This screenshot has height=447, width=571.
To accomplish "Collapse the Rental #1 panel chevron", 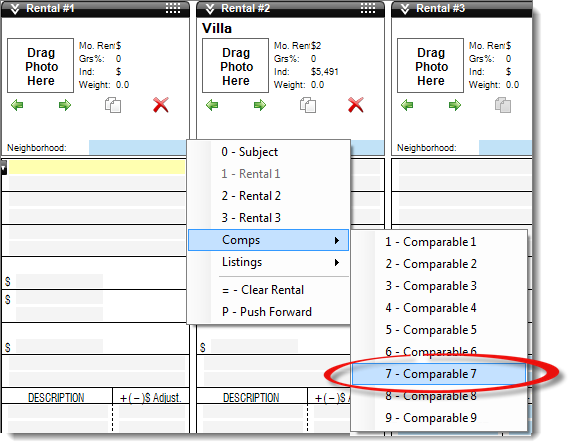I will [15, 9].
